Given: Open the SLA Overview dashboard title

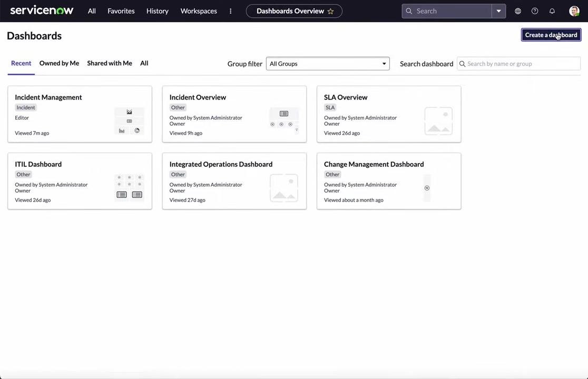Looking at the screenshot, I should click(346, 97).
